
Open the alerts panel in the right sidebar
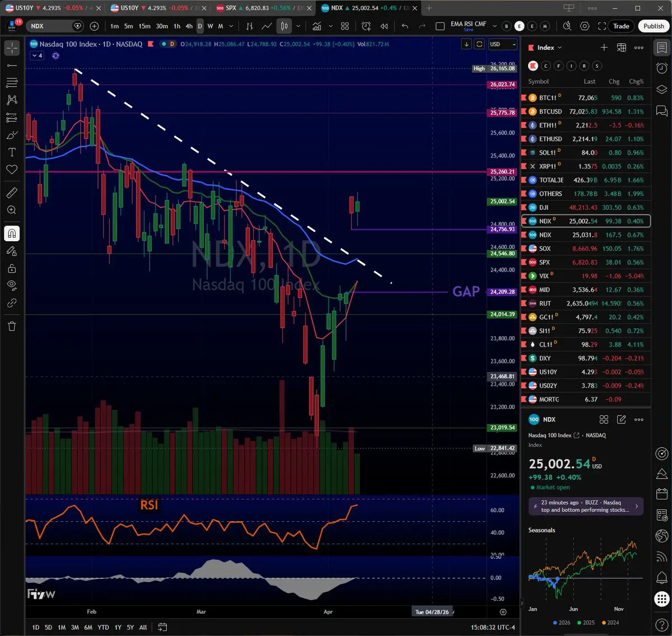[661, 68]
